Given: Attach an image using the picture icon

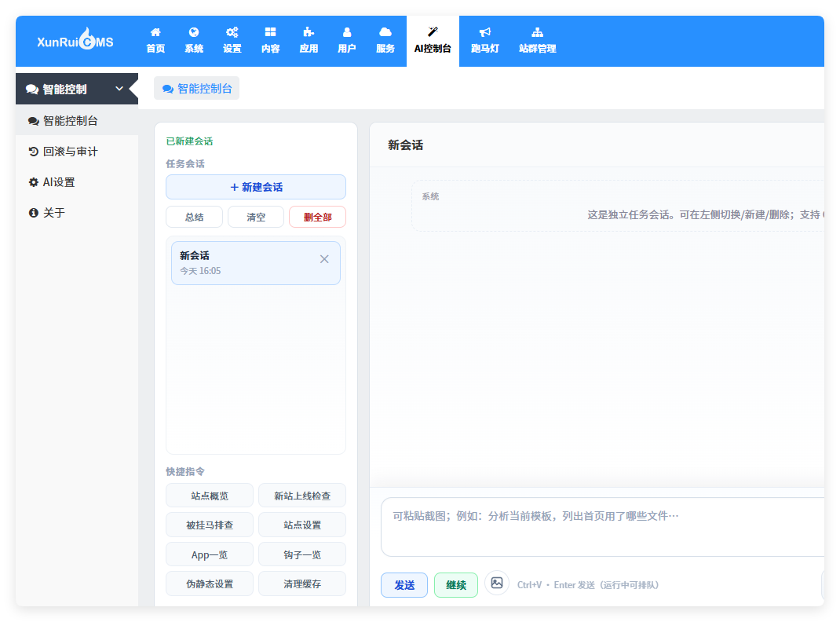Looking at the screenshot, I should tap(497, 583).
